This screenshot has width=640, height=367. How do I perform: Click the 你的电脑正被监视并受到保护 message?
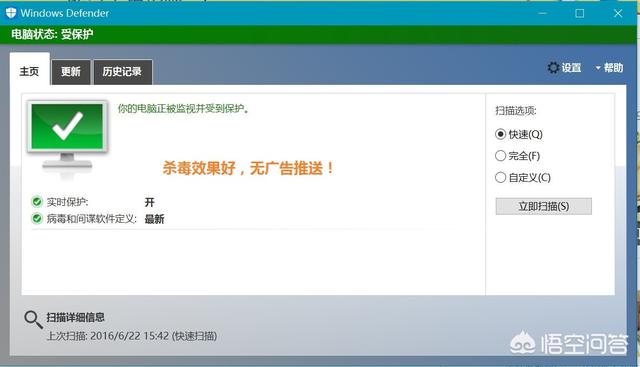click(x=183, y=109)
